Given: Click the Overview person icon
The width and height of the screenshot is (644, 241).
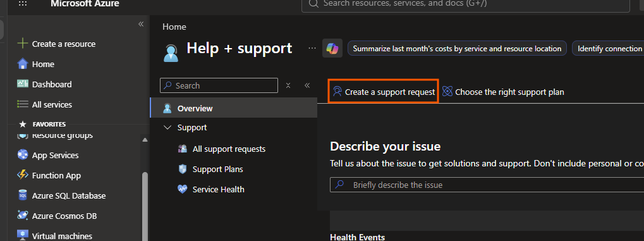Looking at the screenshot, I should click(167, 108).
